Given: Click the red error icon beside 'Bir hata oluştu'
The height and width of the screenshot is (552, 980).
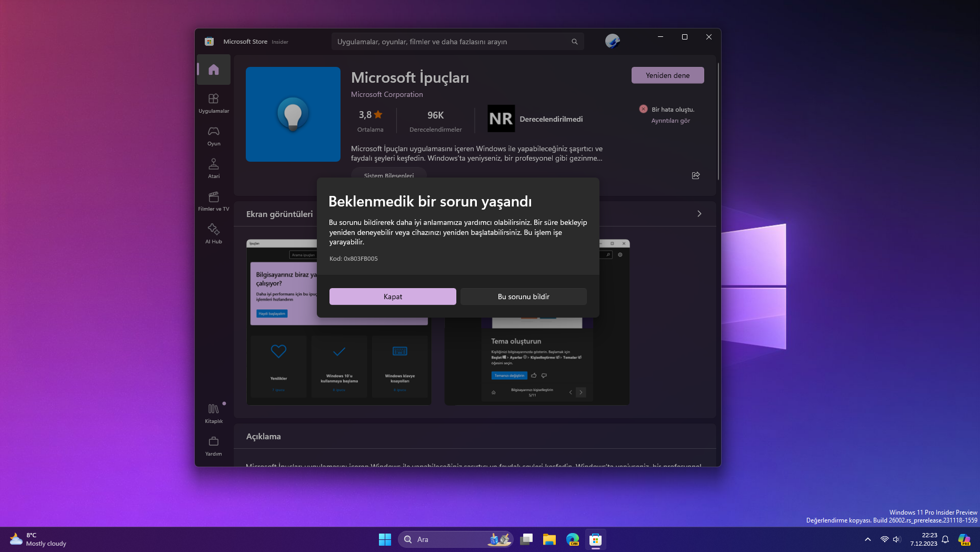Looking at the screenshot, I should (x=643, y=109).
